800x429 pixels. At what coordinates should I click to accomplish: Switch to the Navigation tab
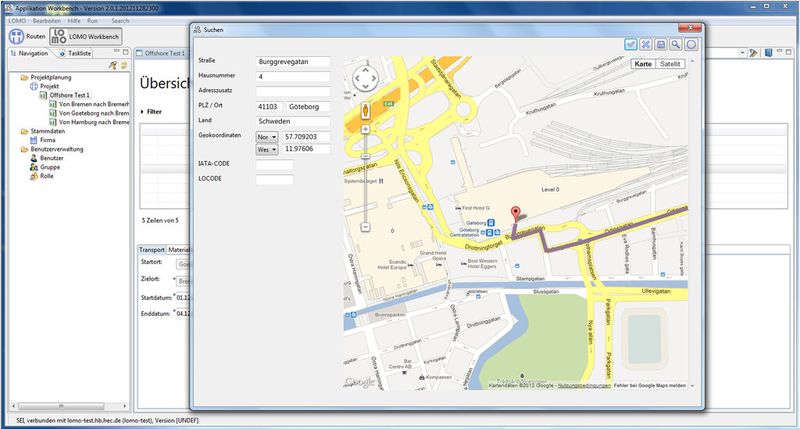[x=29, y=53]
